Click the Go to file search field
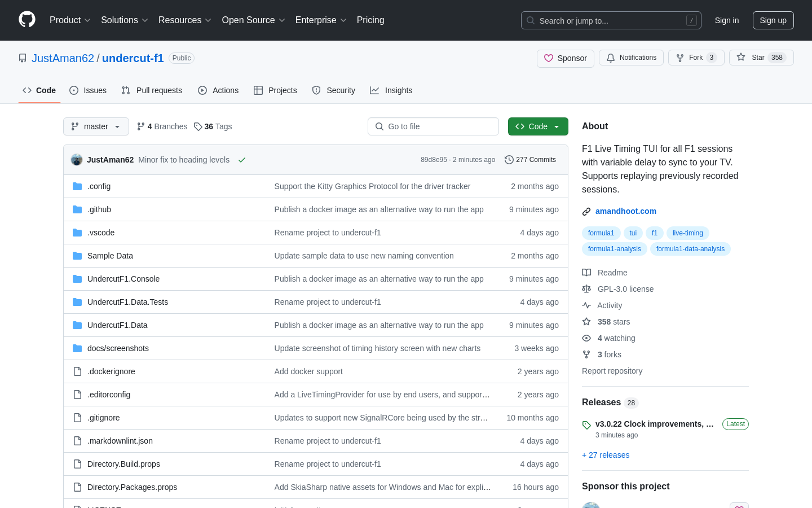This screenshot has height=508, width=812. (x=433, y=126)
